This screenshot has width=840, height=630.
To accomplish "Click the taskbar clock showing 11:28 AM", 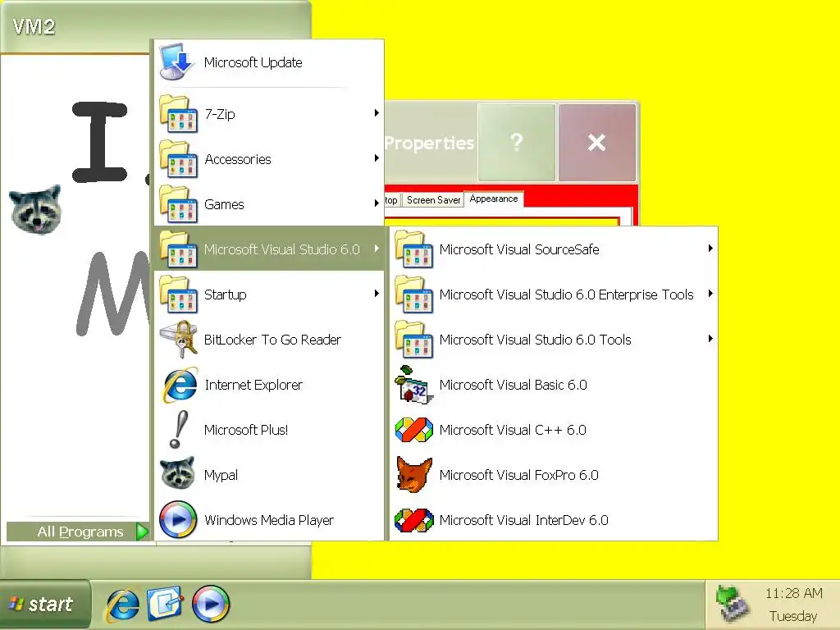I will [x=793, y=594].
